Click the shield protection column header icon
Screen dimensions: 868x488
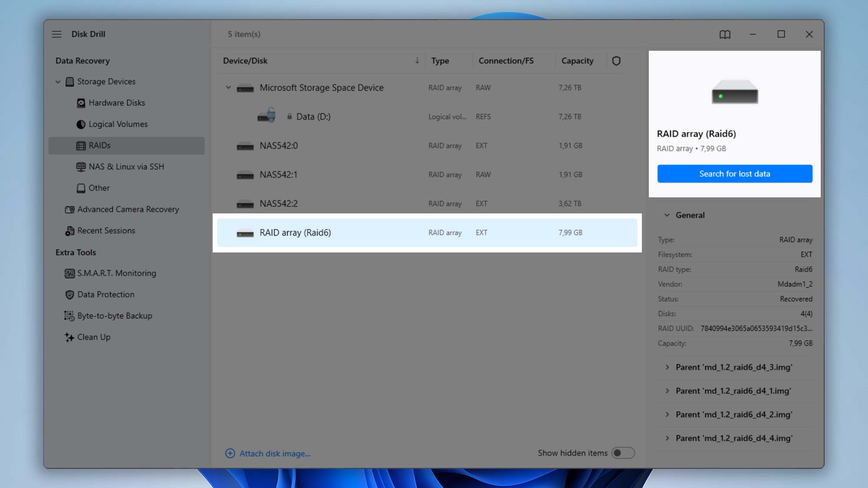pyautogui.click(x=616, y=61)
